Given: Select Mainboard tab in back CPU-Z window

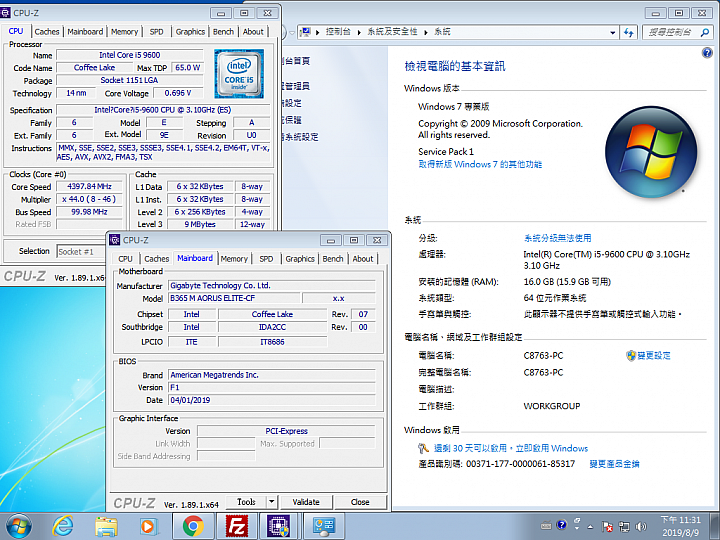Looking at the screenshot, I should tap(85, 32).
